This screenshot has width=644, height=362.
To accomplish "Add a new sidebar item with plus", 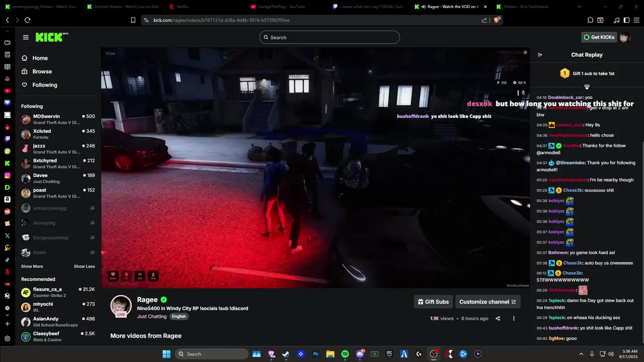I will point(7,324).
